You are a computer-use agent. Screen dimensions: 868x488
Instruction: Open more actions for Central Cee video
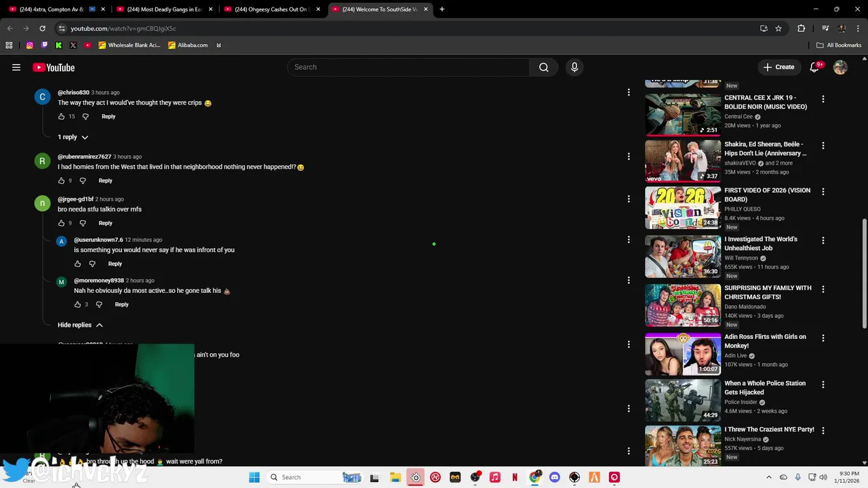pos(823,99)
